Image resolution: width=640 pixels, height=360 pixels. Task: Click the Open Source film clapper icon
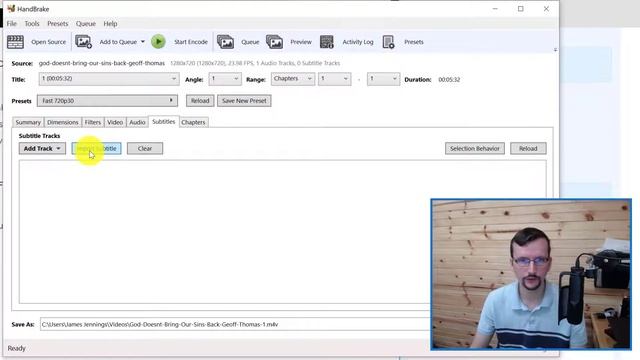(x=16, y=42)
